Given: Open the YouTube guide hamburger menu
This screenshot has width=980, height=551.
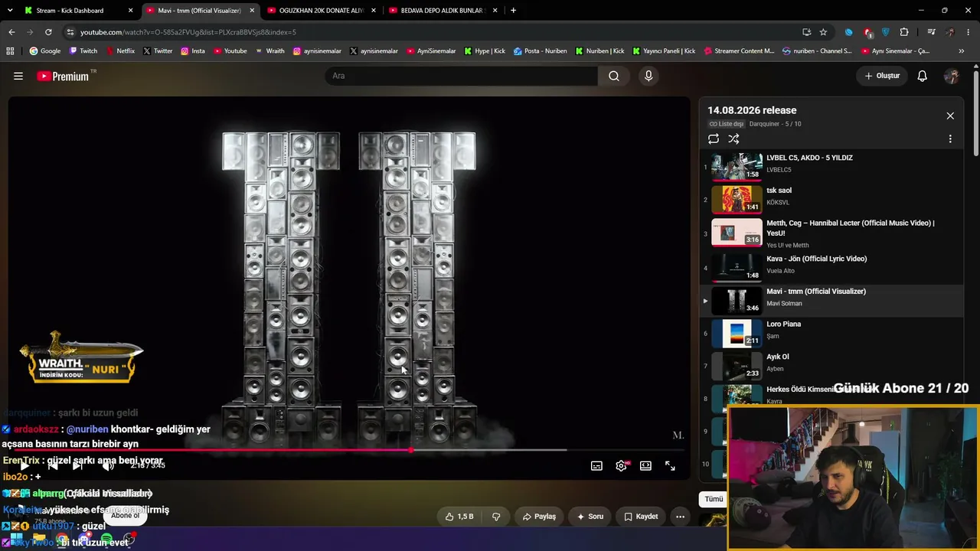Looking at the screenshot, I should [18, 76].
